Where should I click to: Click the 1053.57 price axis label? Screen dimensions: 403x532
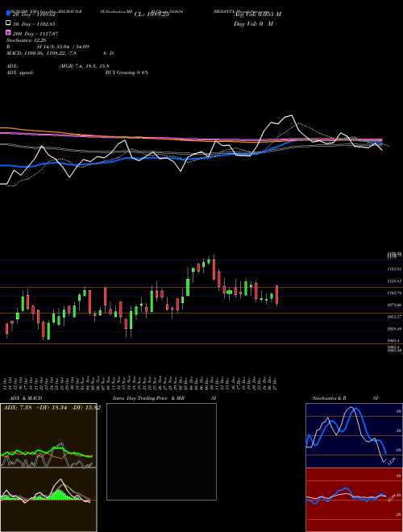point(394,317)
